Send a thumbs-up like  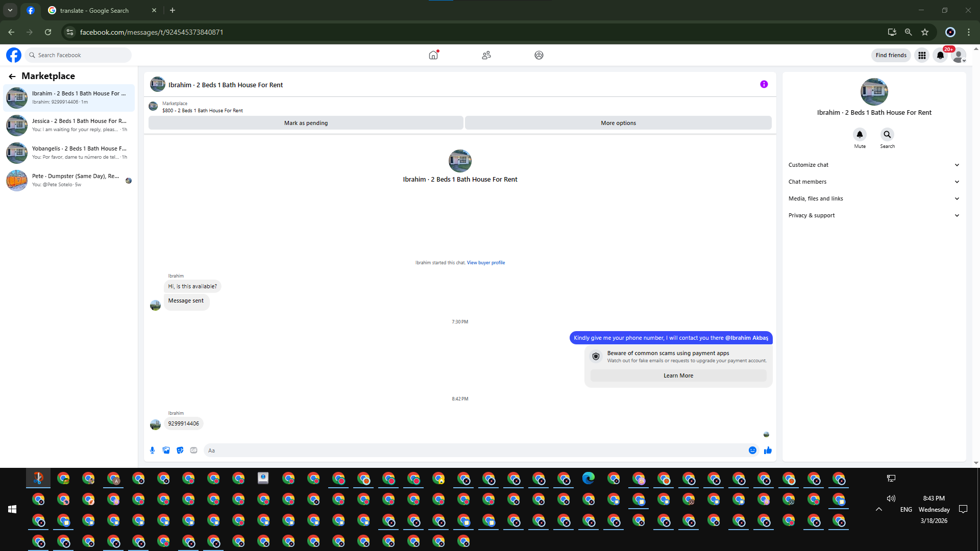coord(768,450)
